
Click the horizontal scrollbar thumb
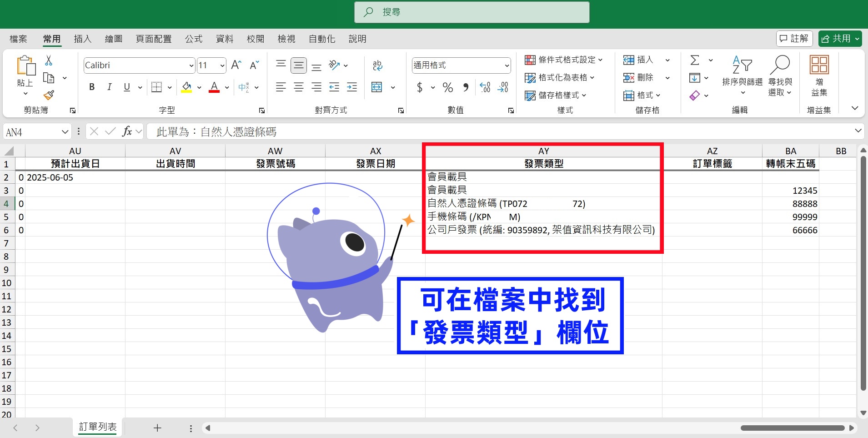pos(793,428)
